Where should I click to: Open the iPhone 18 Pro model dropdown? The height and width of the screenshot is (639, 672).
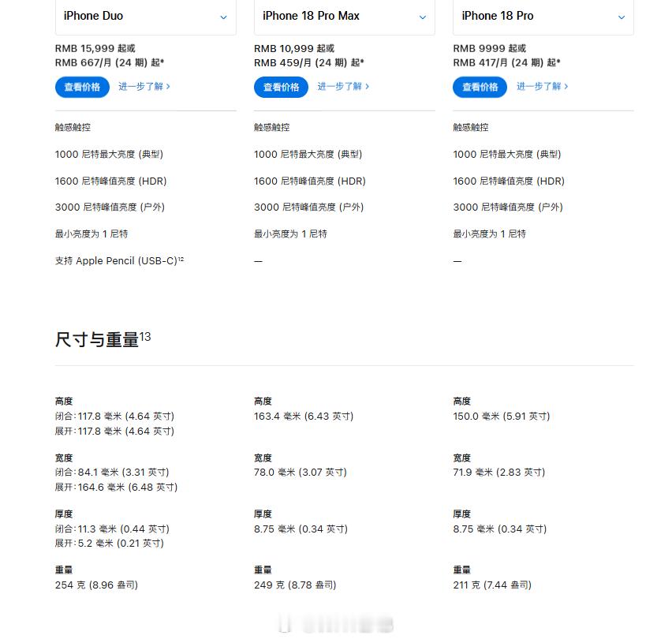(x=543, y=17)
